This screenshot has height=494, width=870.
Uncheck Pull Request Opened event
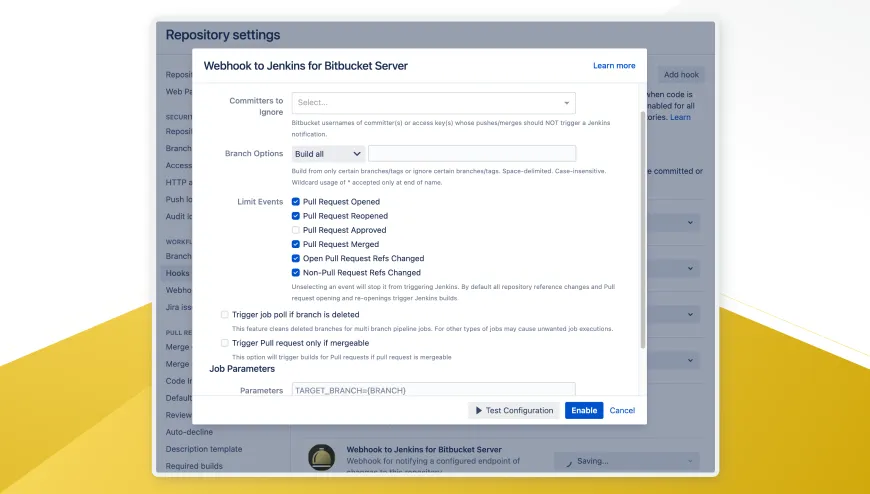pos(296,202)
